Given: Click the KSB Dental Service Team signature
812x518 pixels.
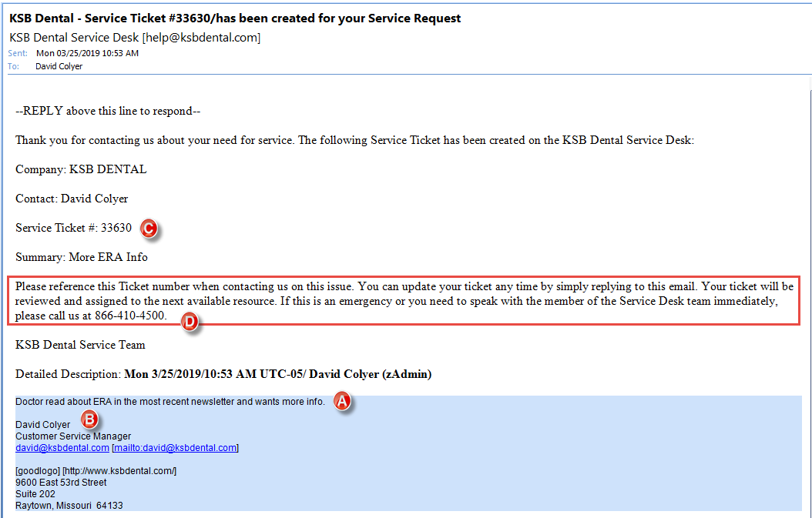Looking at the screenshot, I should pos(80,345).
